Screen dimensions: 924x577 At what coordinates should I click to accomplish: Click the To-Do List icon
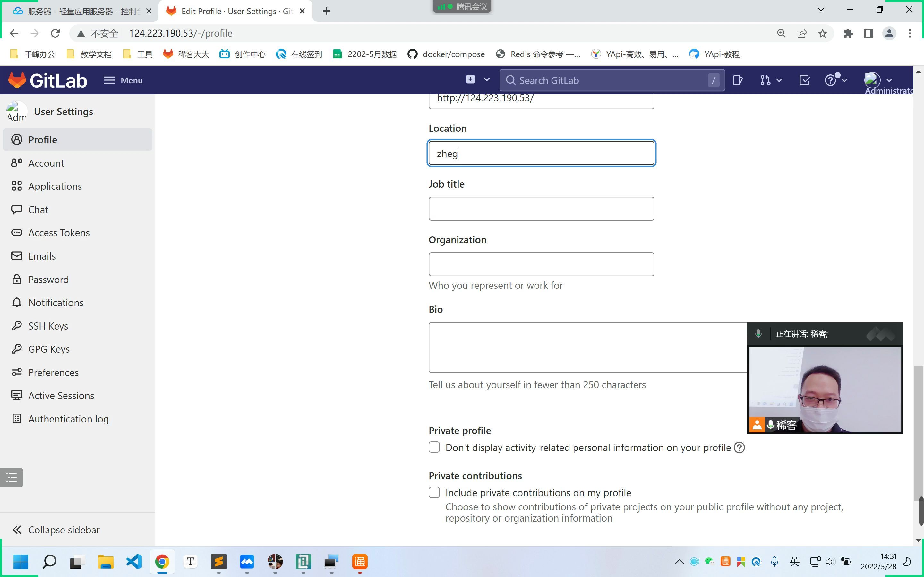[804, 80]
